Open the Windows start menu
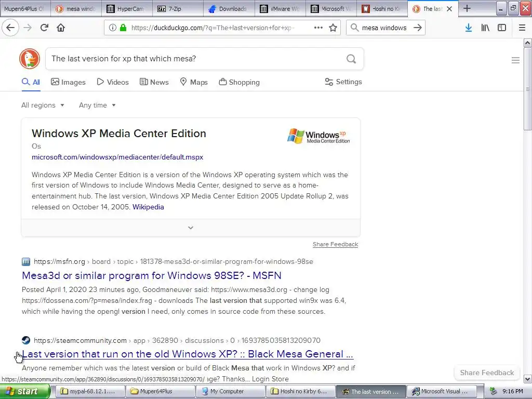Viewport: 532px width, 399px height. click(x=25, y=392)
